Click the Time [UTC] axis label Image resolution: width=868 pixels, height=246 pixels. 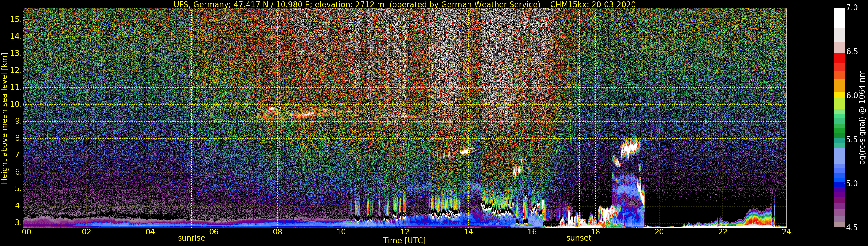point(404,241)
